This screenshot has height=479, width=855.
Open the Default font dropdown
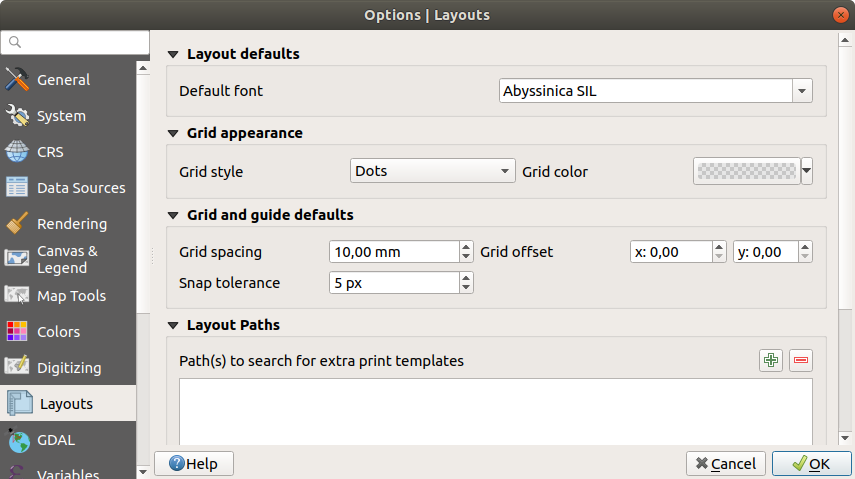(655, 91)
